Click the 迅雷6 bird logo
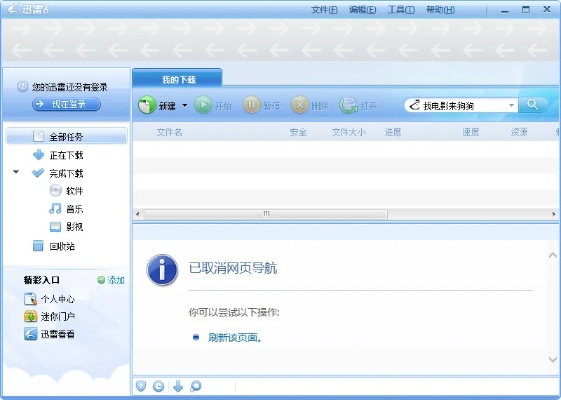 pyautogui.click(x=13, y=9)
